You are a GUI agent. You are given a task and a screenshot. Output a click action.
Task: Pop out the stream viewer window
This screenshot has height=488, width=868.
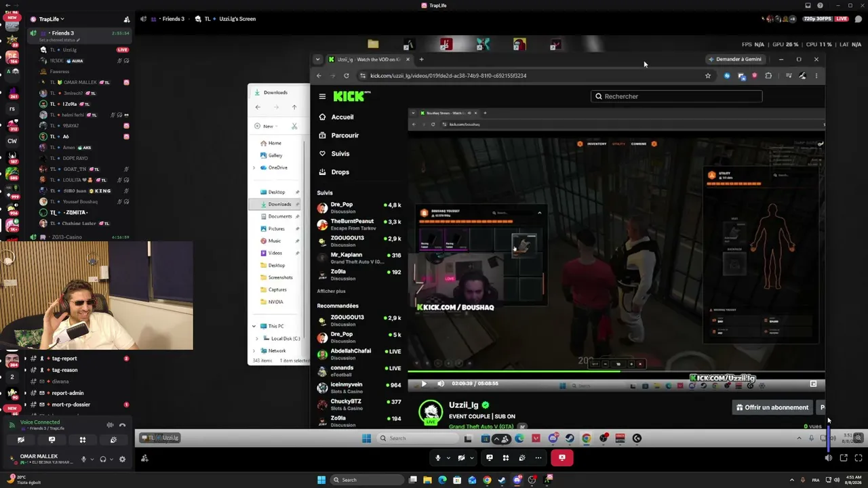coord(844,458)
